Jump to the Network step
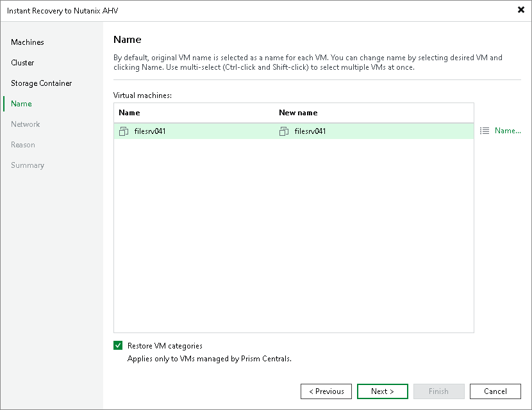The height and width of the screenshot is (410, 532). (x=26, y=124)
